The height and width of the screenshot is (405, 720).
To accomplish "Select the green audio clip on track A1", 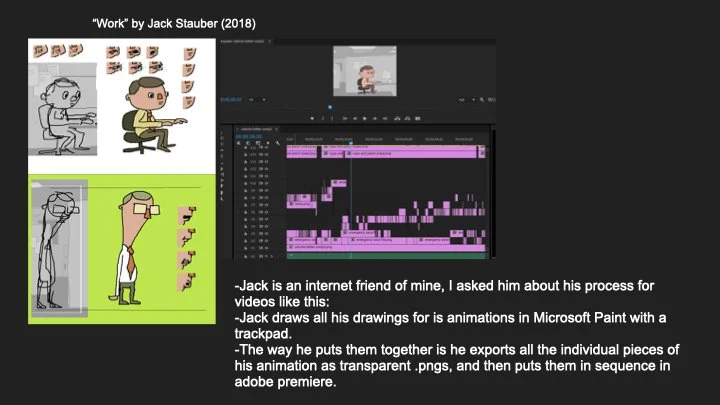I will click(x=386, y=256).
